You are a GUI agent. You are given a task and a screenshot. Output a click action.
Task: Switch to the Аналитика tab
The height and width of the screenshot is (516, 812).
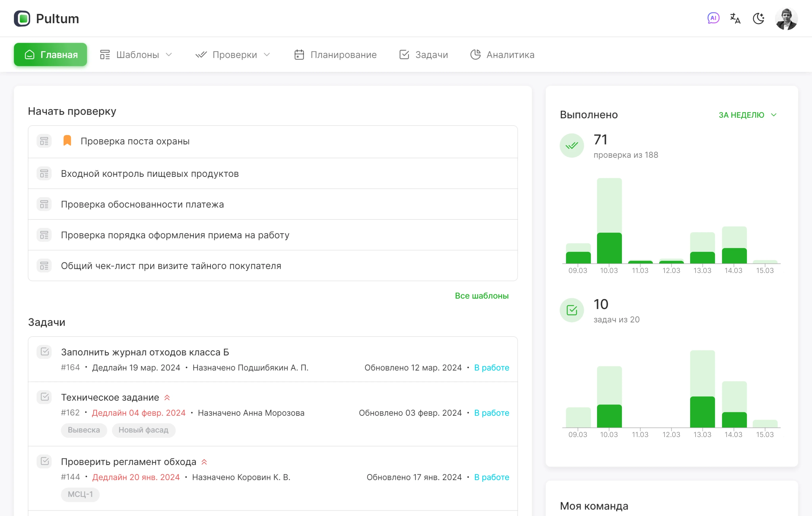pos(502,54)
